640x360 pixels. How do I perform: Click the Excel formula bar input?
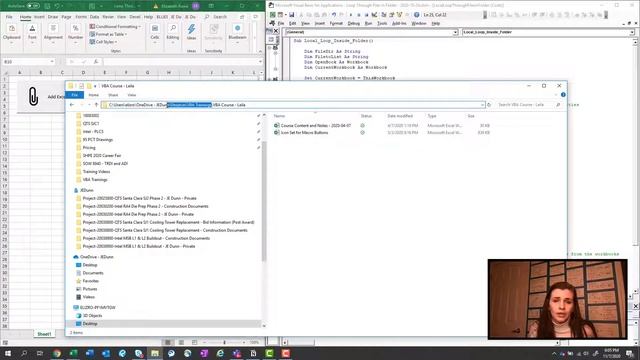(180, 62)
